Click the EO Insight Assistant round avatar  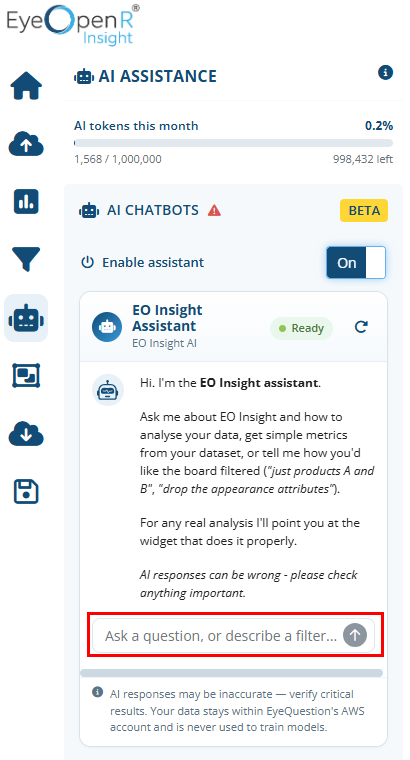click(107, 327)
